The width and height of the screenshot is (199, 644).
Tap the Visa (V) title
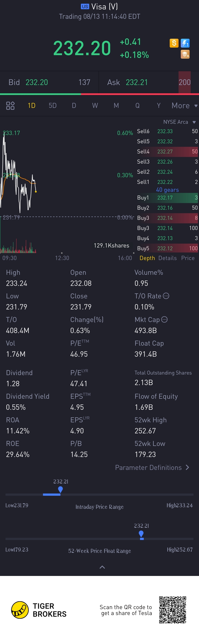pos(104,6)
